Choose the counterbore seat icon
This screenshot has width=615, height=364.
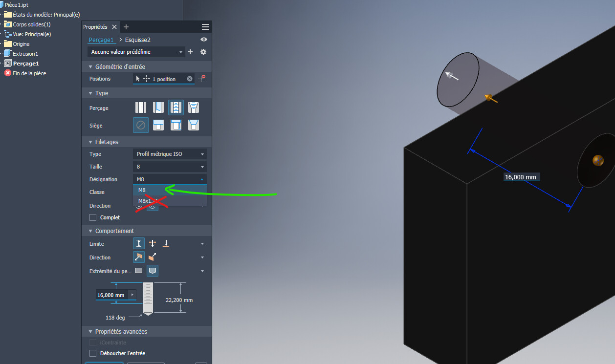click(158, 125)
